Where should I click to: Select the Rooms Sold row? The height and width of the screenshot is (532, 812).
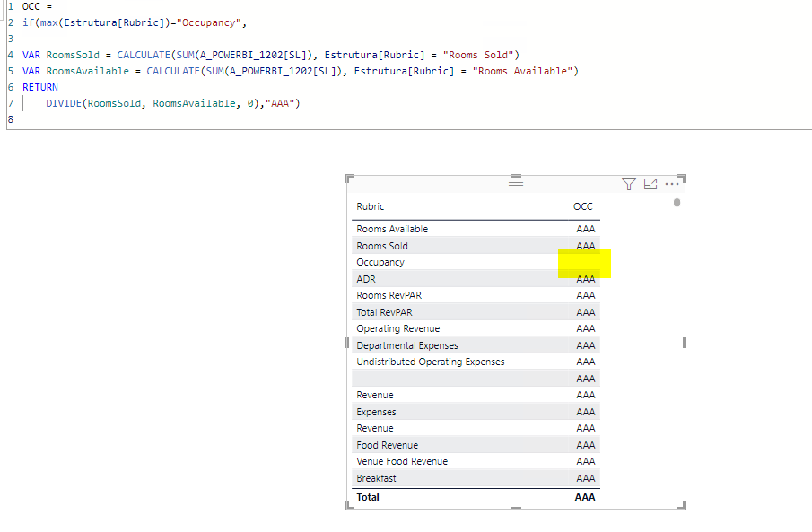[476, 246]
